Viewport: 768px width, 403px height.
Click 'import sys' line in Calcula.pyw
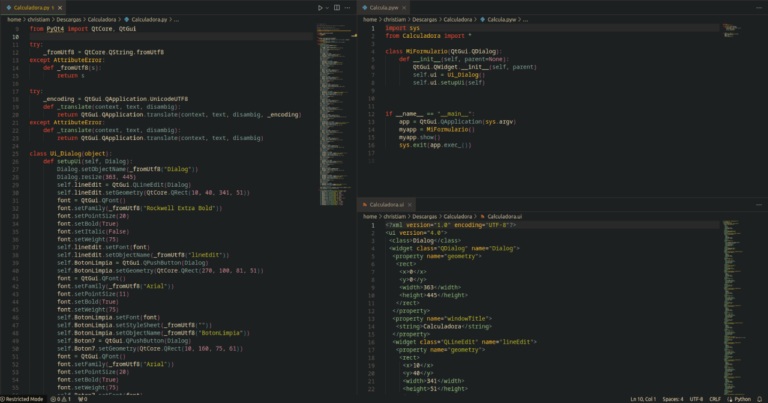coord(402,28)
